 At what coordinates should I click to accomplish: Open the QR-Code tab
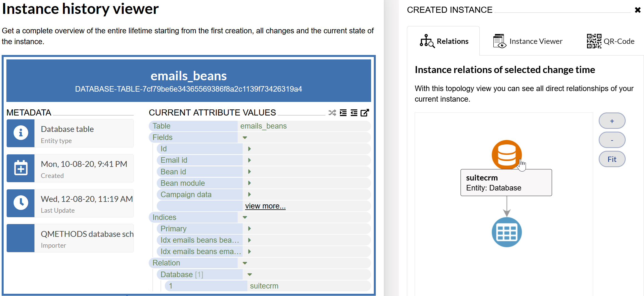tap(611, 41)
